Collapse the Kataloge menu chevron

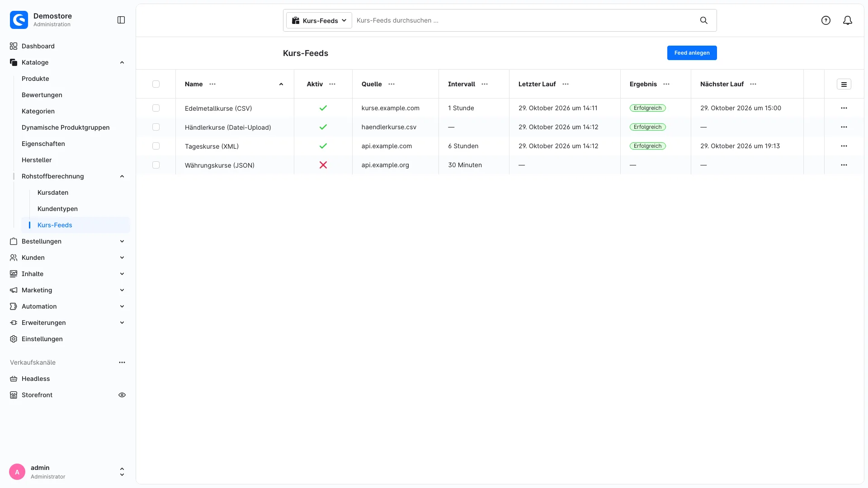[x=122, y=62]
